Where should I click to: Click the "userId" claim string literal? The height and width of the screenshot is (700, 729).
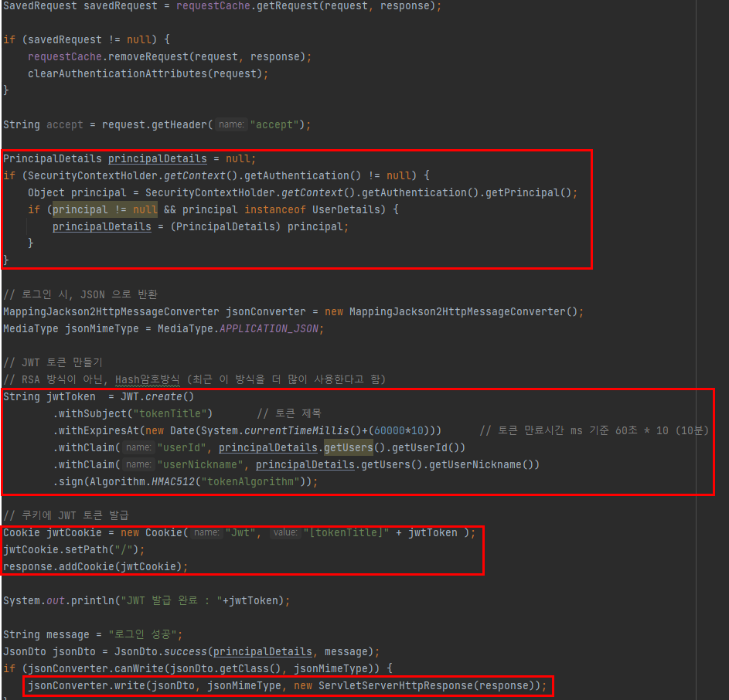(x=182, y=447)
